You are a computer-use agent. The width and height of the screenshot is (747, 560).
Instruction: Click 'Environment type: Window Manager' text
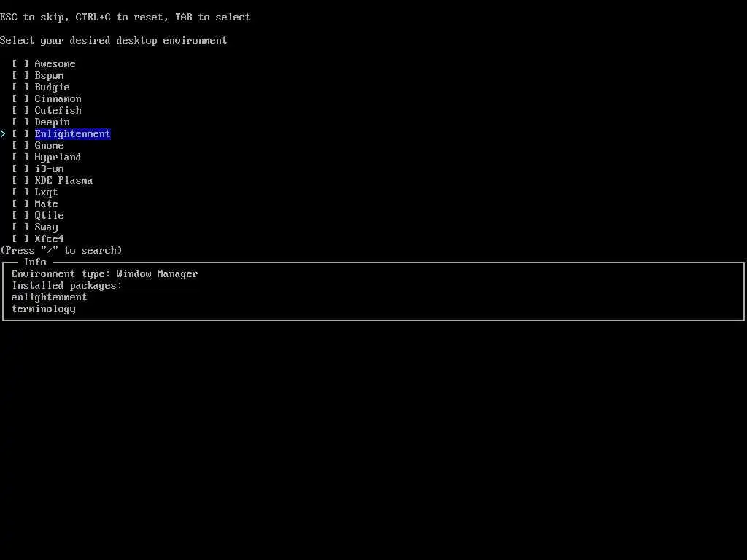point(104,274)
